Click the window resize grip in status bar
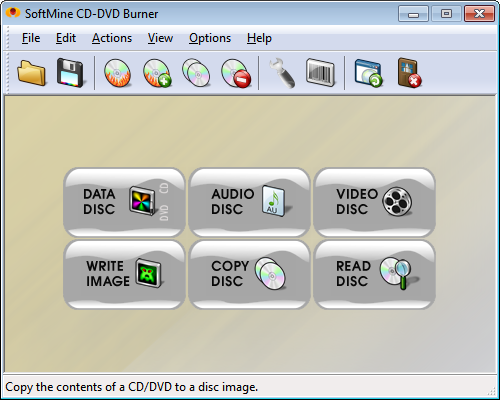Viewport: 500px width, 400px height. 491,391
